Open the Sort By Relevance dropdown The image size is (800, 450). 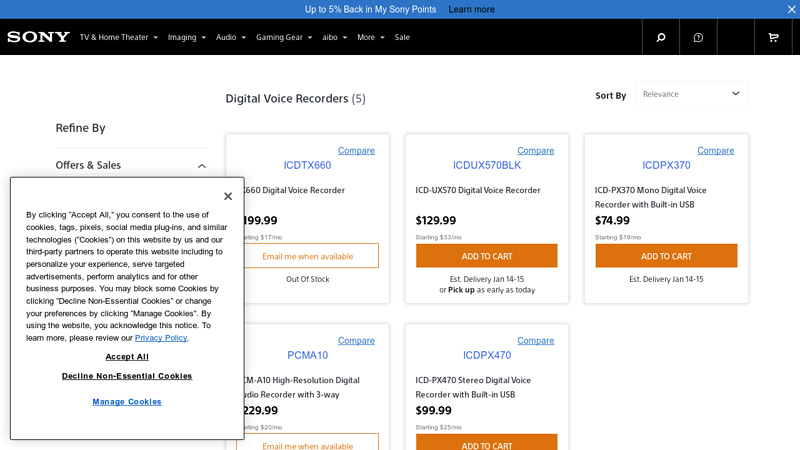click(692, 94)
